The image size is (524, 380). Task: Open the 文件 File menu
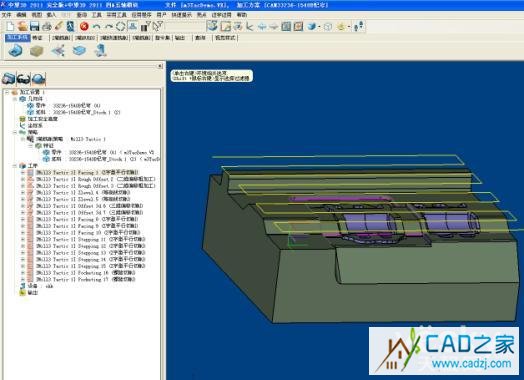(x=6, y=15)
